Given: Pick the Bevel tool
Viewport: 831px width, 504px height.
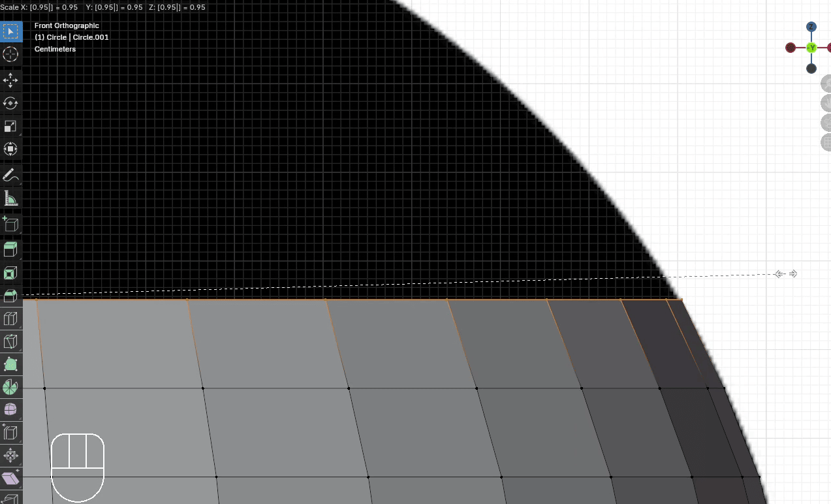Looking at the screenshot, I should coord(10,296).
